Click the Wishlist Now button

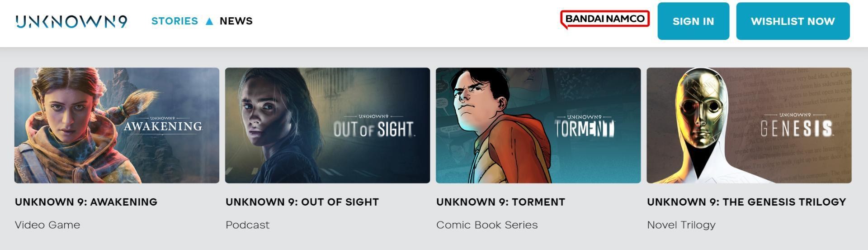(x=793, y=21)
